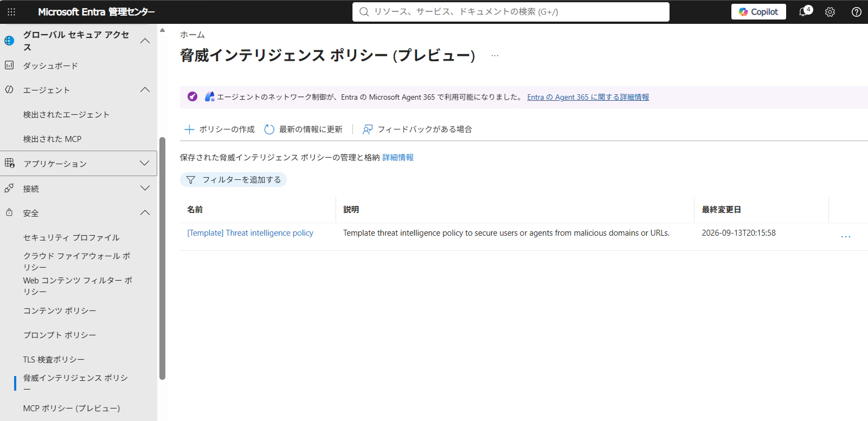868x421 pixels.
Task: Go to プロンプト ポリシー in sidebar
Action: pyautogui.click(x=60, y=335)
